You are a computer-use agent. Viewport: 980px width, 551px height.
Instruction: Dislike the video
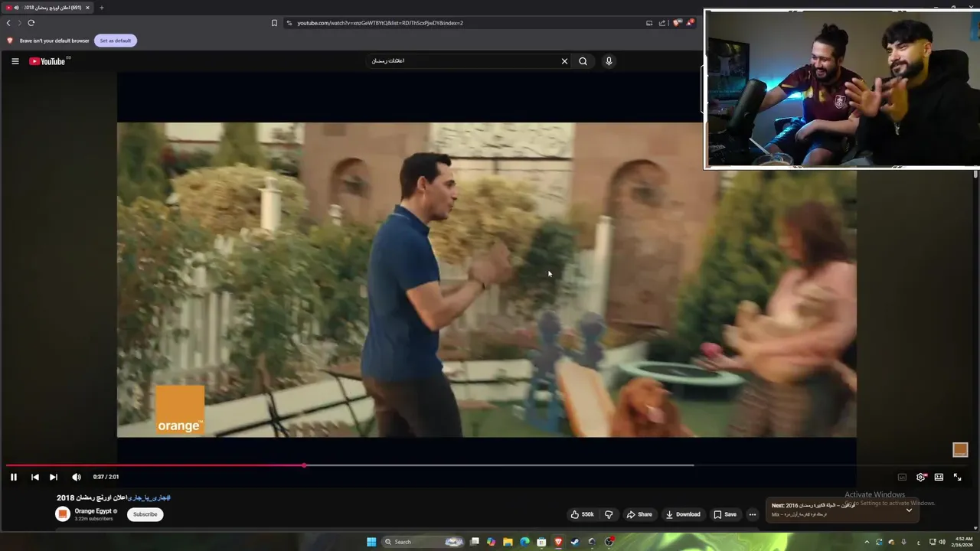(x=609, y=514)
